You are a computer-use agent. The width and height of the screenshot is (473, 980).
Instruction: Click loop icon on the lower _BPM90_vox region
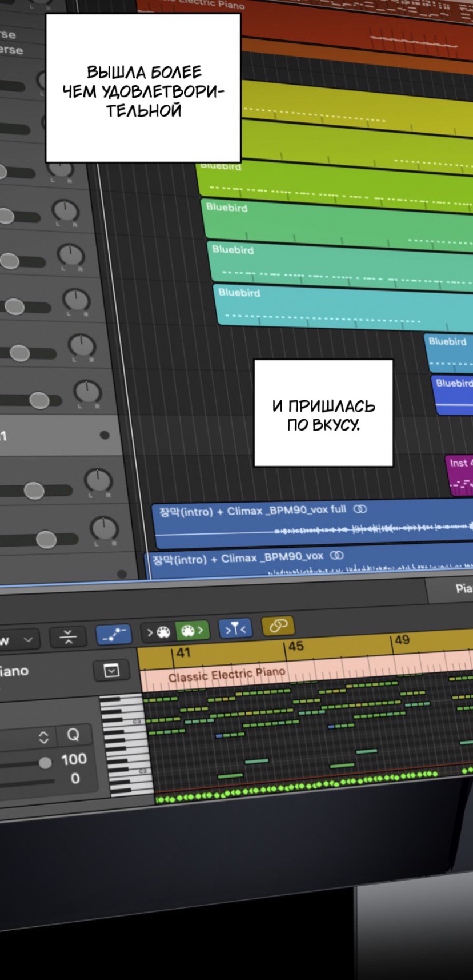(337, 555)
